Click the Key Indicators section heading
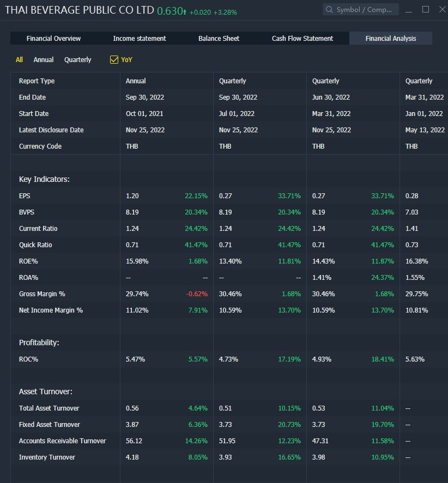 44,179
